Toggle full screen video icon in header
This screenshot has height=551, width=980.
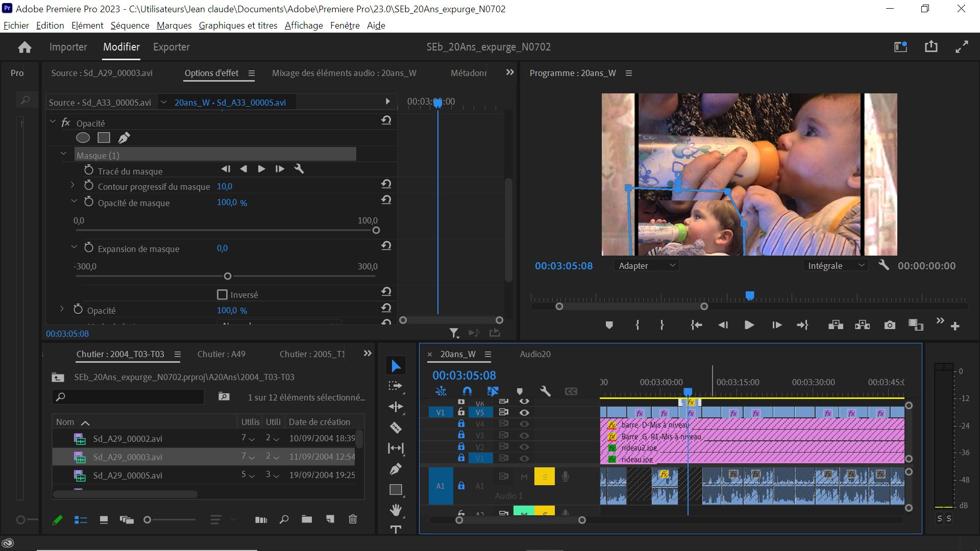tap(962, 47)
